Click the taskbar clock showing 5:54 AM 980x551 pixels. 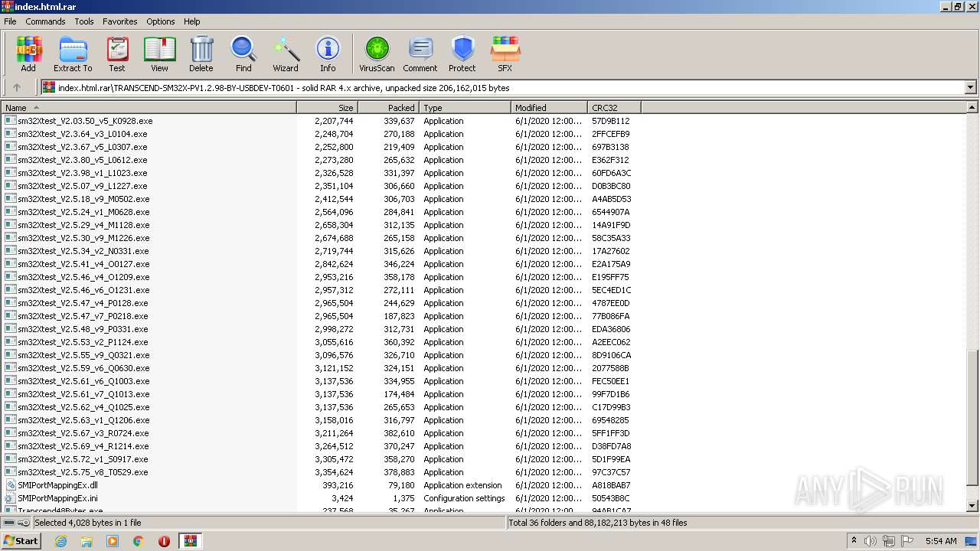tap(941, 541)
